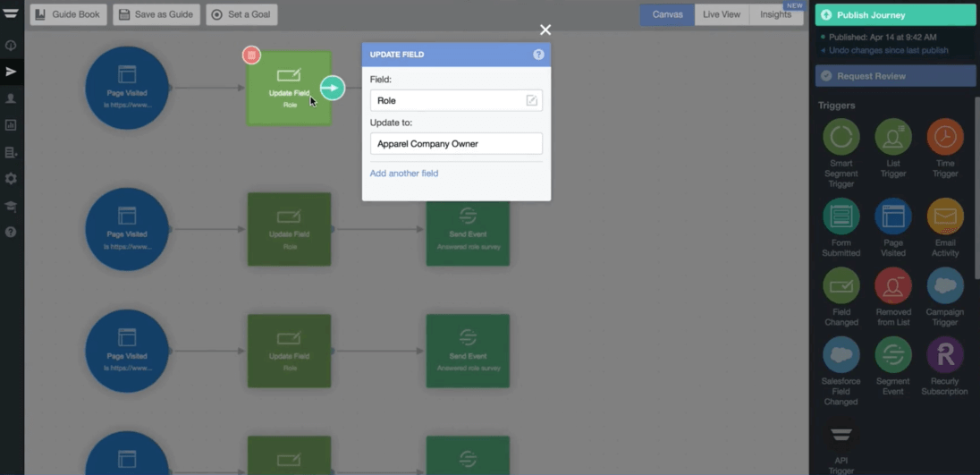Click the Role field input
Viewport: 980px width, 475px height.
pyautogui.click(x=456, y=100)
